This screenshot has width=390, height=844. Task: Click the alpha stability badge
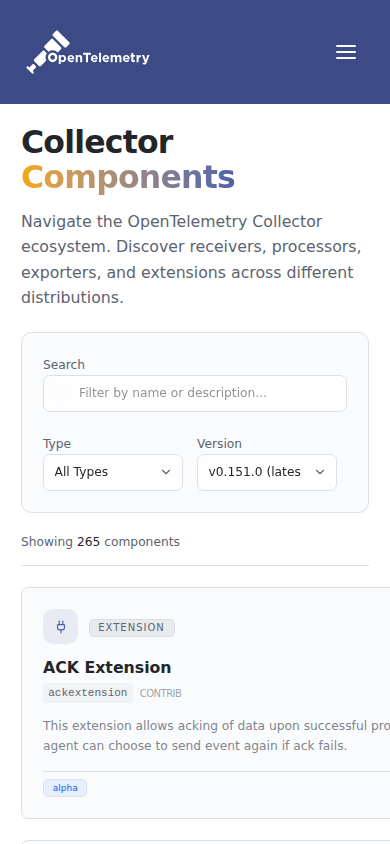(65, 788)
